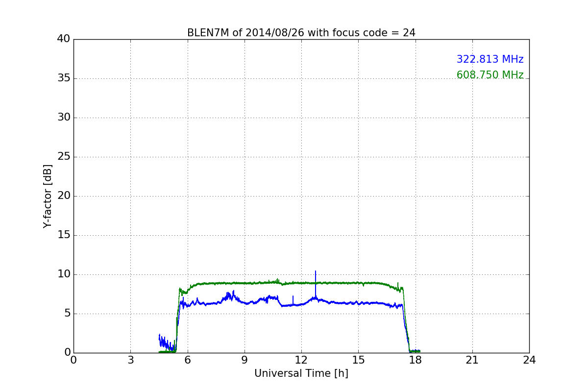Select the green '608.750 MHz' legend label
Image resolution: width=588 pixels, height=392 pixels.
coord(490,75)
